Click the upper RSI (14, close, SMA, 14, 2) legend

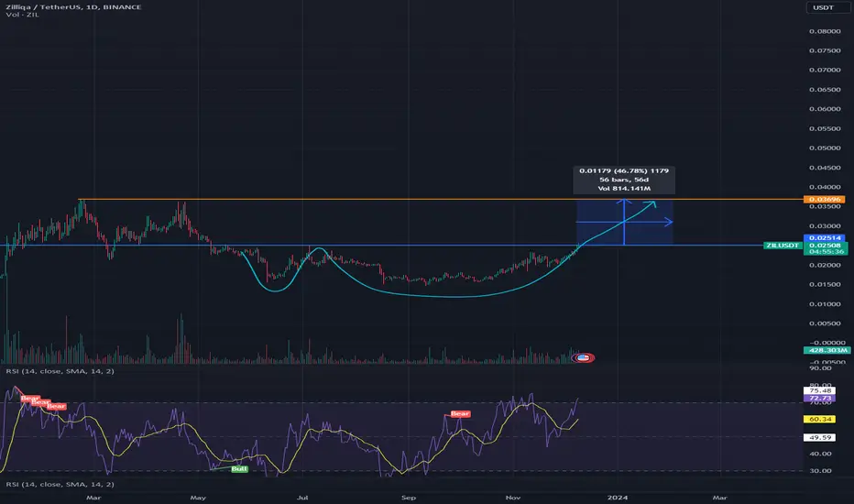(60, 371)
